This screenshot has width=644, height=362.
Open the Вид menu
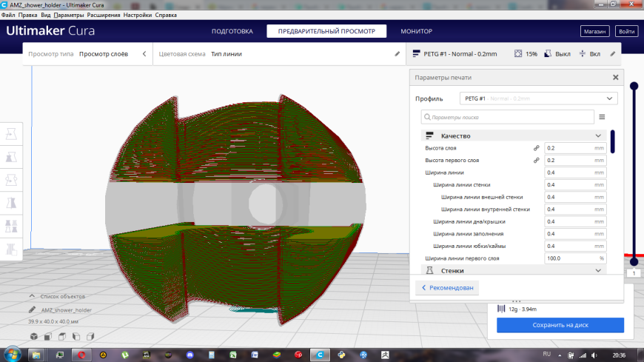pos(46,15)
